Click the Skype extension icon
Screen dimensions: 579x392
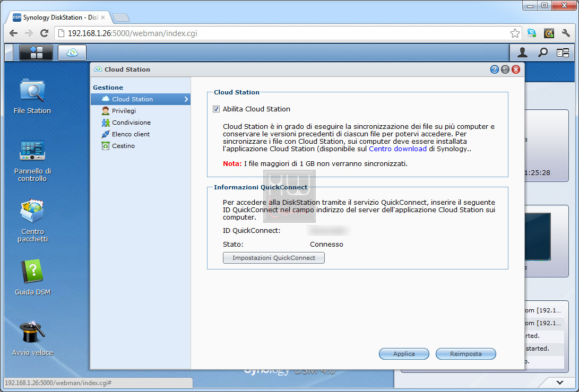pyautogui.click(x=532, y=33)
